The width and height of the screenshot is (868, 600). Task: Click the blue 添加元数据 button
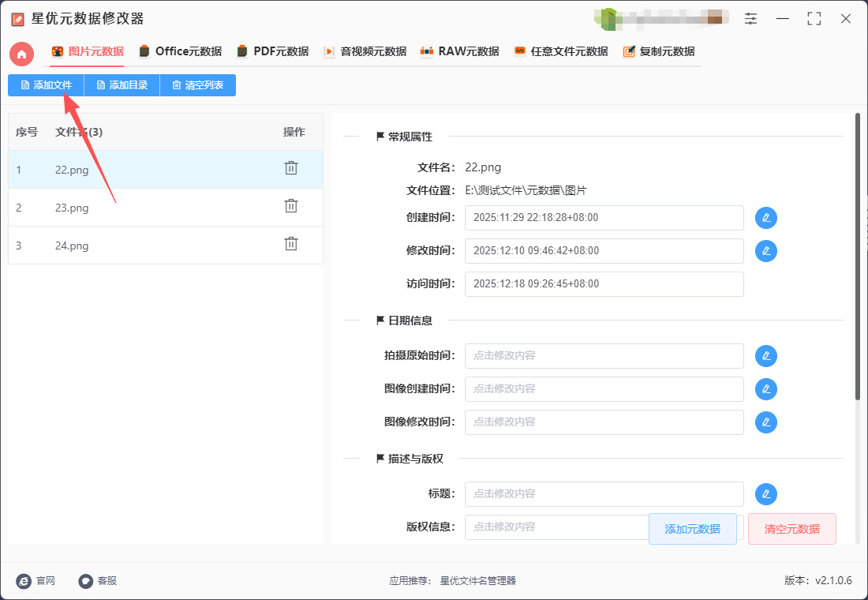pos(692,529)
